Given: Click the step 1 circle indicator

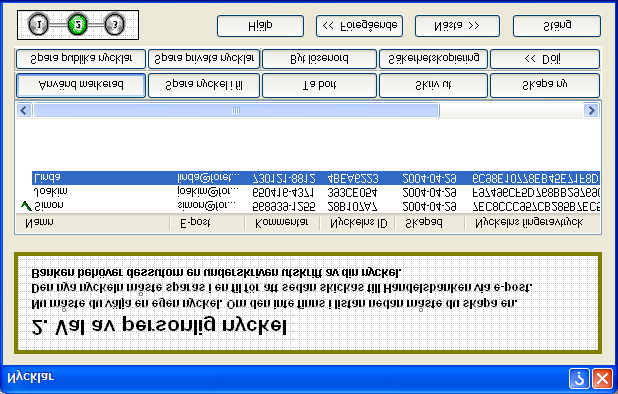Looking at the screenshot, I should click(x=38, y=25).
